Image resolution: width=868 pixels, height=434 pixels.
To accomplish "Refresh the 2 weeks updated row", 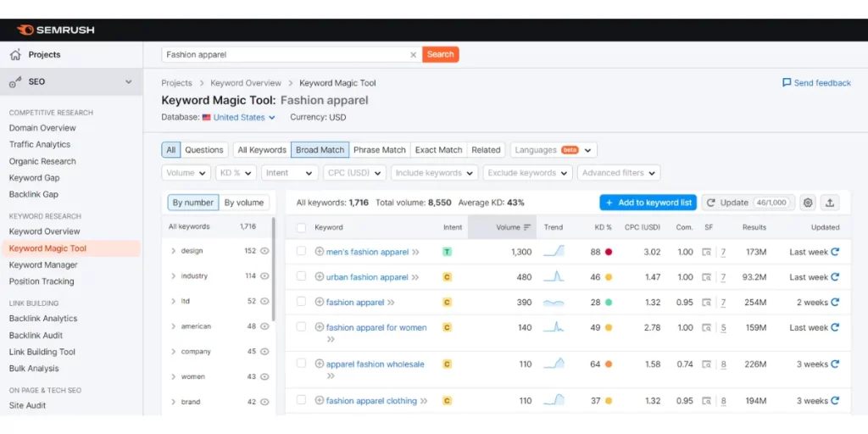I will (x=835, y=303).
